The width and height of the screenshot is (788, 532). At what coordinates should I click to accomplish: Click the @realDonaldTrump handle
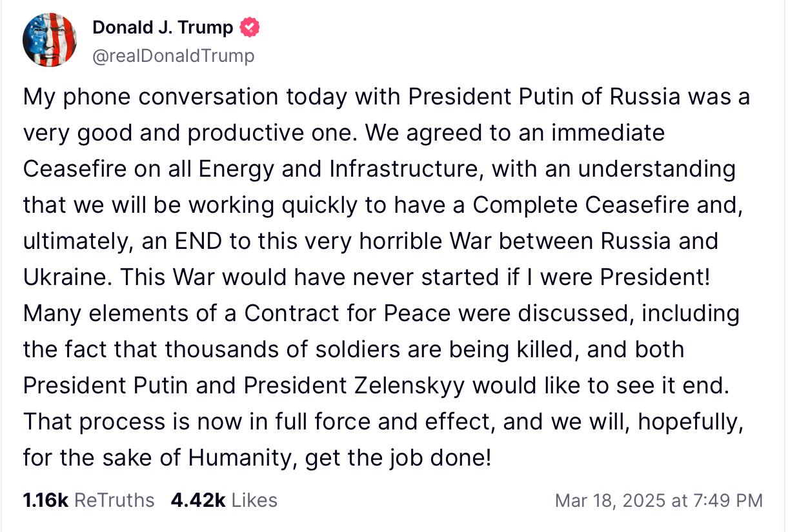(174, 56)
